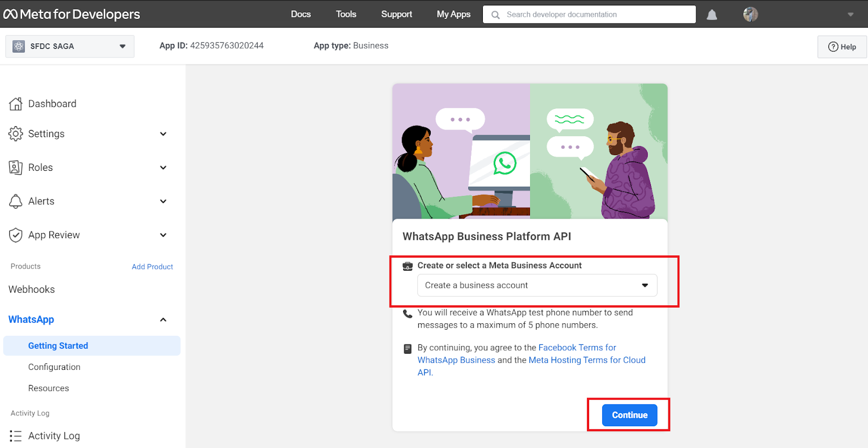868x448 pixels.
Task: Expand the Roles section chevron
Action: point(163,168)
